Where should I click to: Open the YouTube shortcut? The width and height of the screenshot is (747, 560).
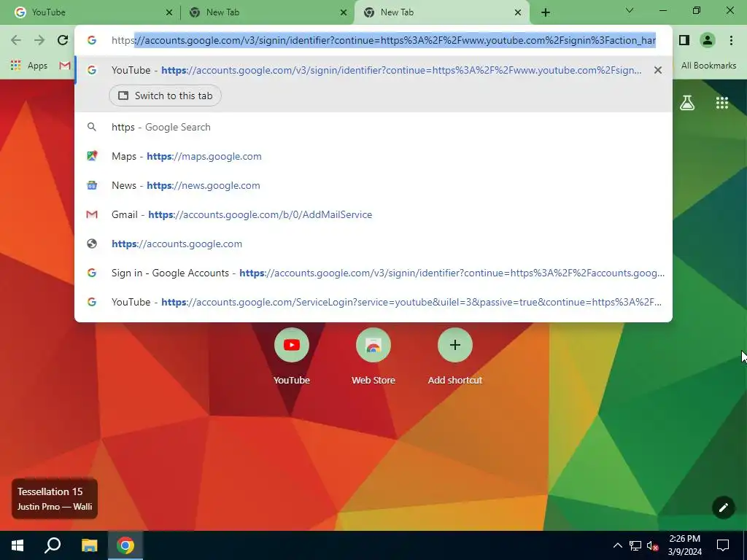292,356
